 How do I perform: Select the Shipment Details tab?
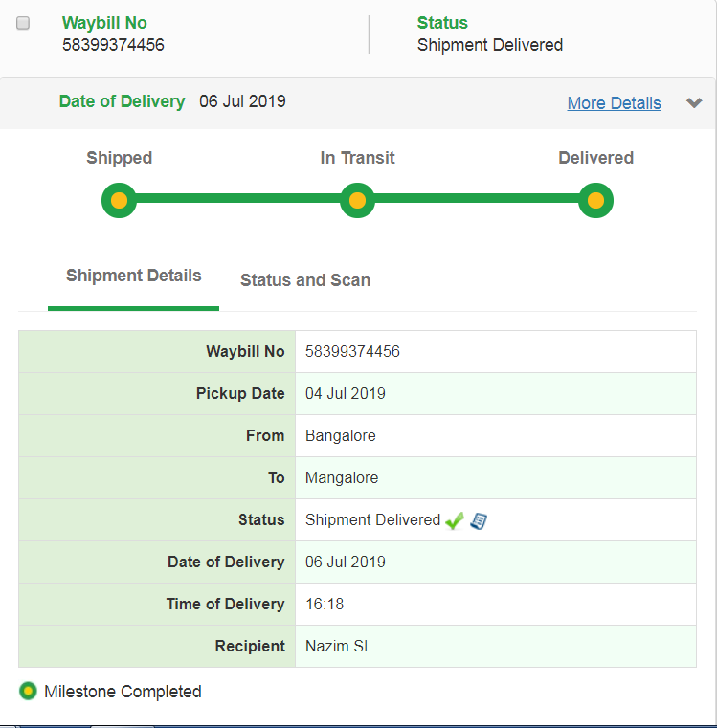coord(133,276)
